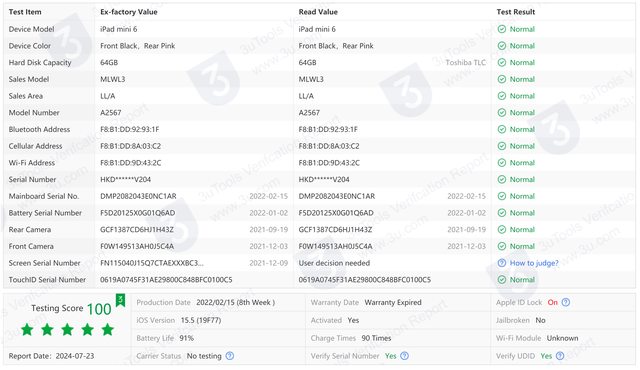Click help icon beside Carrier Status
The height and width of the screenshot is (370, 640).
click(230, 356)
